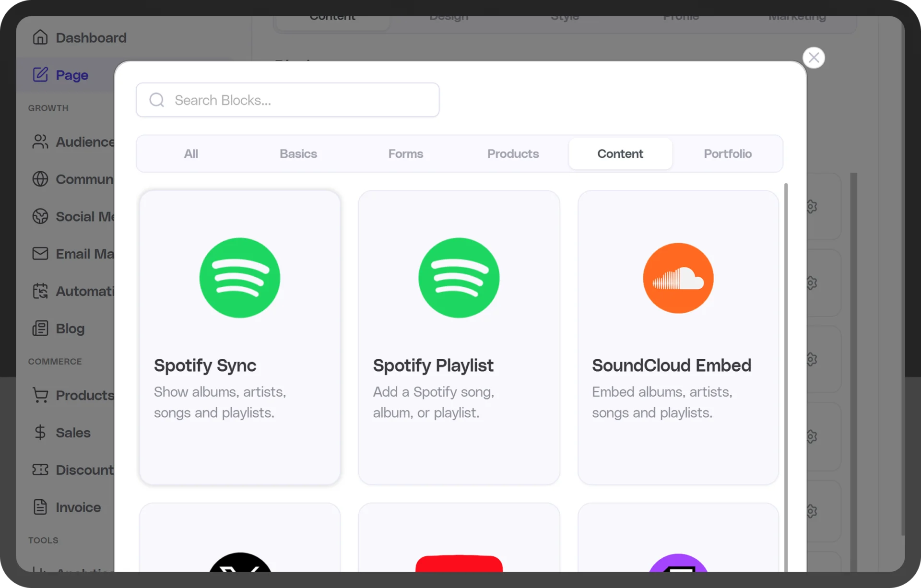The width and height of the screenshot is (921, 588).
Task: Choose the Spotify Sync block card
Action: tap(240, 338)
